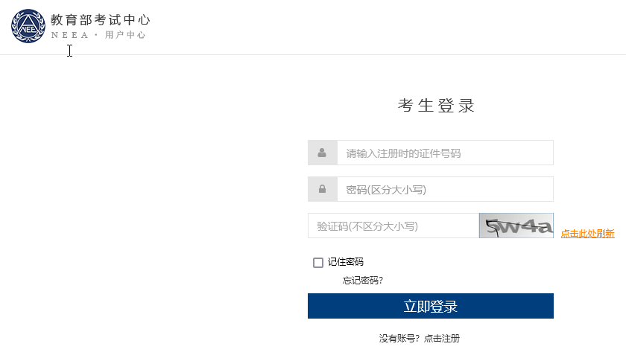Screen dimensions: 626x364
Task: Click the blank header area right of title
Action: pyautogui.click(x=373, y=27)
